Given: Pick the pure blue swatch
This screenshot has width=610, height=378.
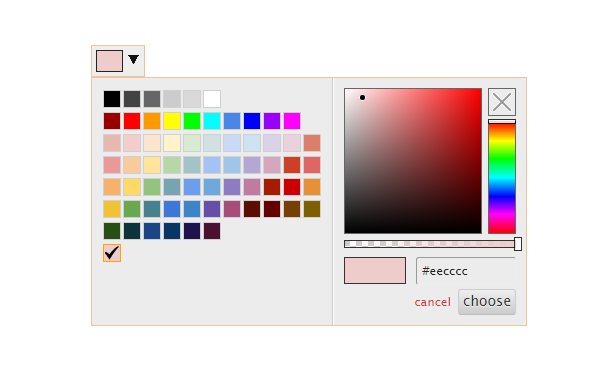Looking at the screenshot, I should point(252,121).
